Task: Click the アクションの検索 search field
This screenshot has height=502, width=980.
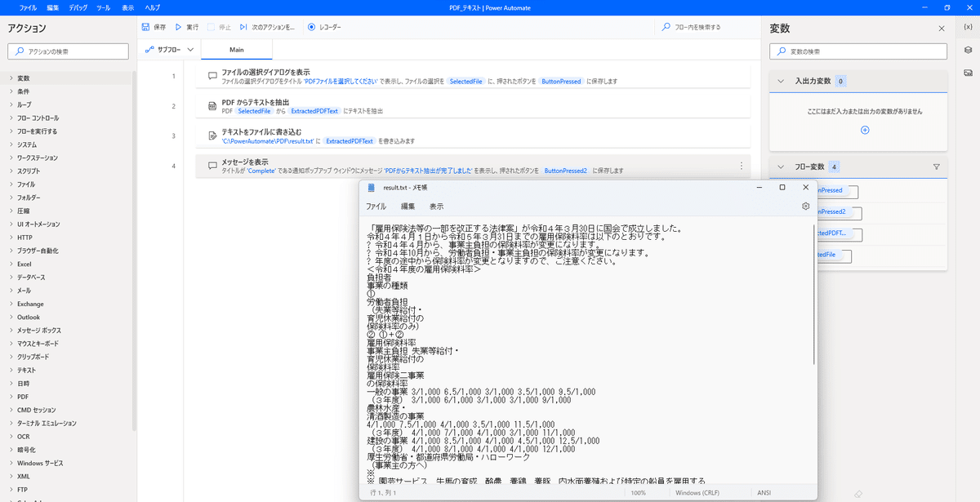Action: pos(69,51)
